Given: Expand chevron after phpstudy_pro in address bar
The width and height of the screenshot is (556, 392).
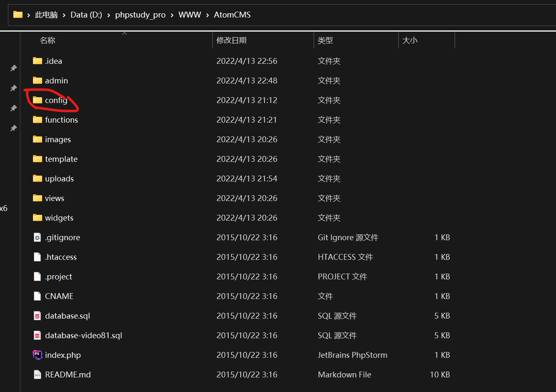Looking at the screenshot, I should (x=172, y=15).
